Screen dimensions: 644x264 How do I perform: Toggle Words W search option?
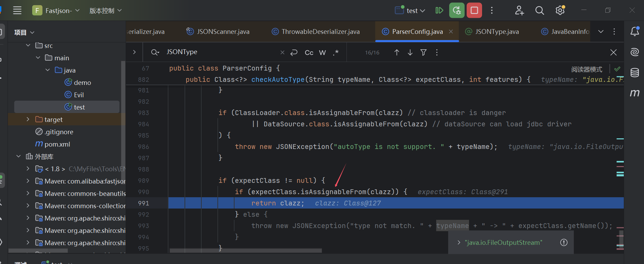[x=323, y=52]
